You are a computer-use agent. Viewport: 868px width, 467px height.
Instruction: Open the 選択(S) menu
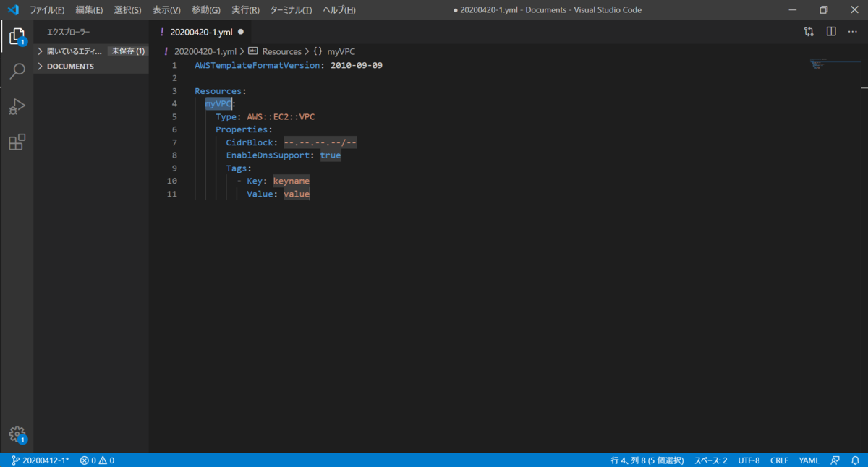[x=127, y=10]
